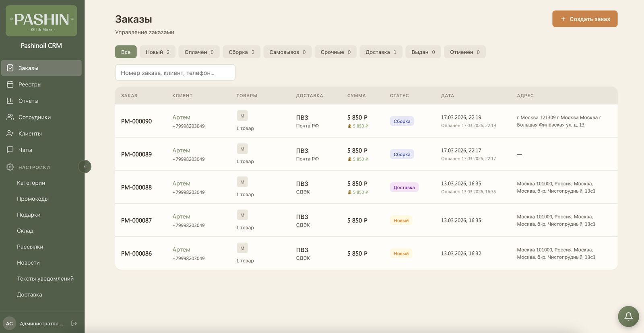Image resolution: width=644 pixels, height=333 pixels.
Task: Click client Артем in order PM-000087
Action: point(181,216)
